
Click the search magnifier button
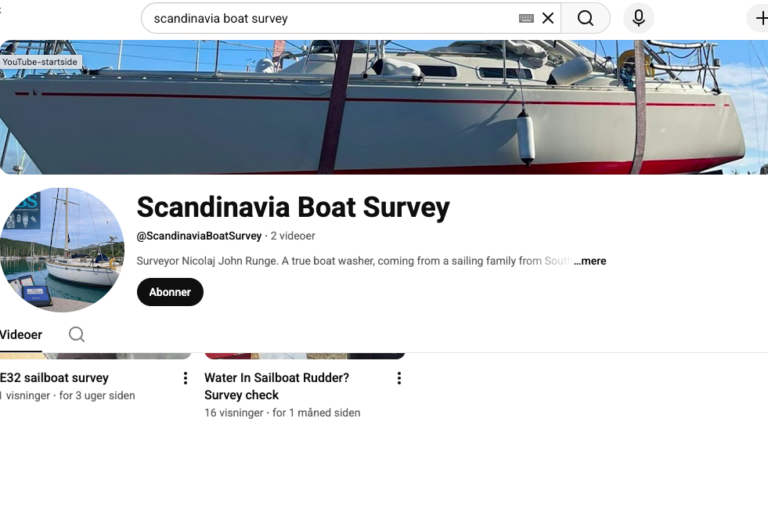point(585,19)
